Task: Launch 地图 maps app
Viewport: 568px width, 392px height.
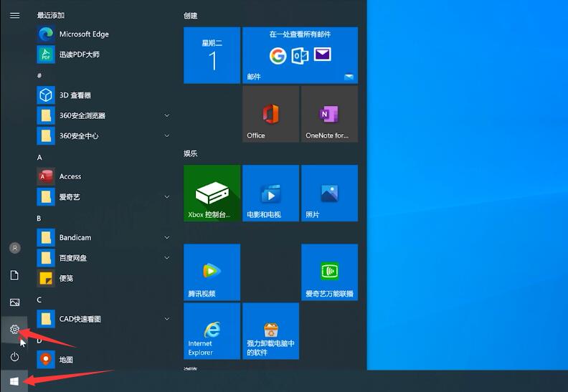Action: pos(103,360)
